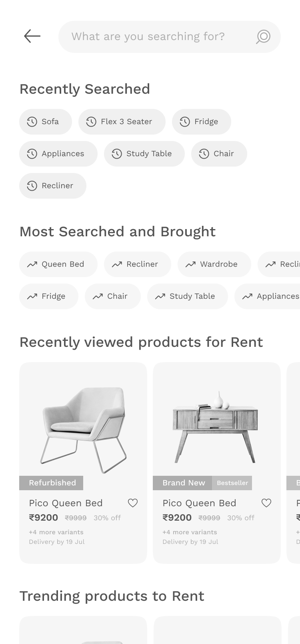Image resolution: width=300 pixels, height=644 pixels.
Task: Tap the back arrow icon
Action: coord(32,36)
